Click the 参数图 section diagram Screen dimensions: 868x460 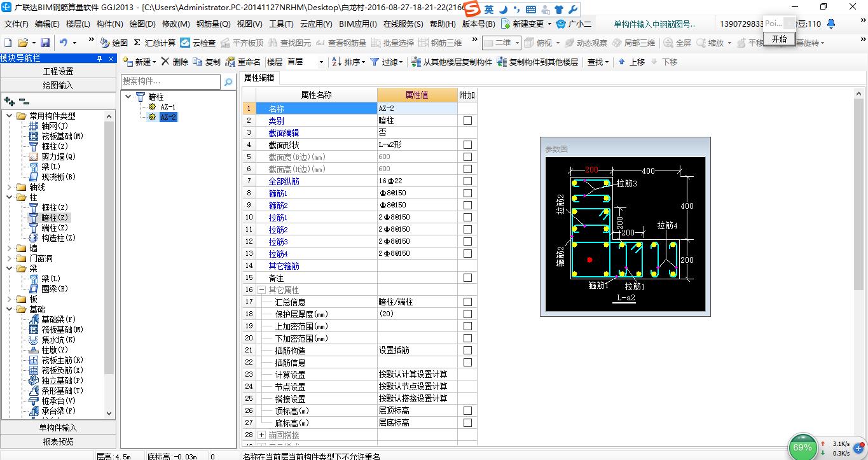[x=625, y=234]
